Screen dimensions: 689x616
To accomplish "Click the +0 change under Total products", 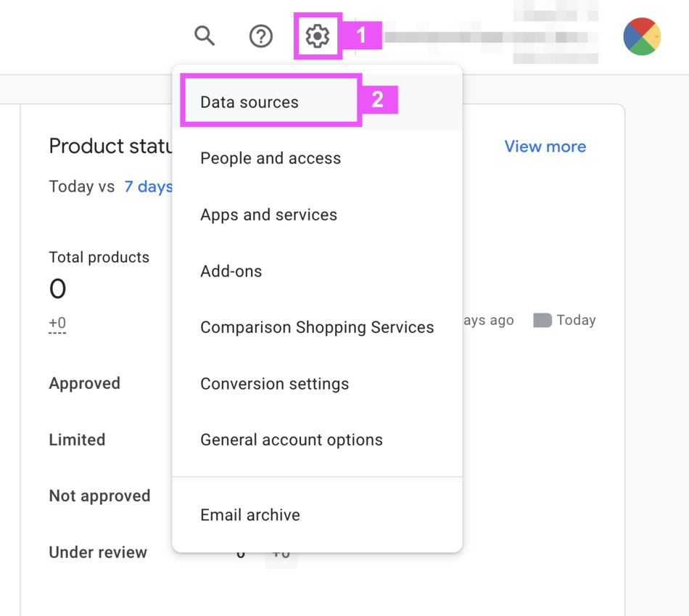I will pos(57,323).
